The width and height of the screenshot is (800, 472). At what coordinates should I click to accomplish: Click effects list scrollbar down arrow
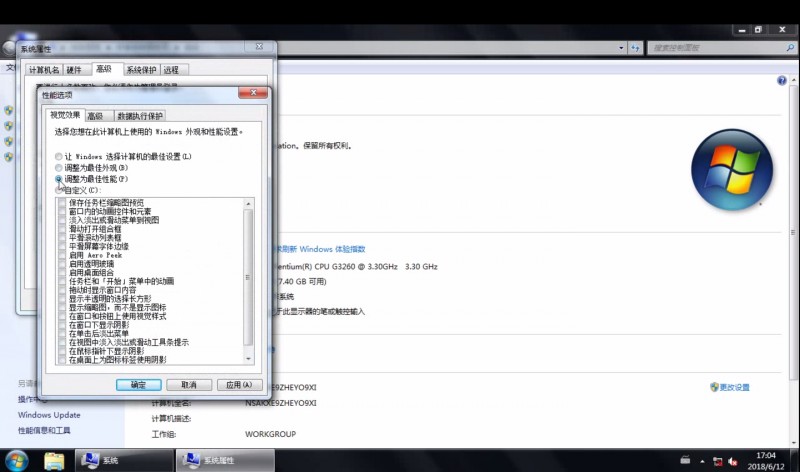point(248,359)
